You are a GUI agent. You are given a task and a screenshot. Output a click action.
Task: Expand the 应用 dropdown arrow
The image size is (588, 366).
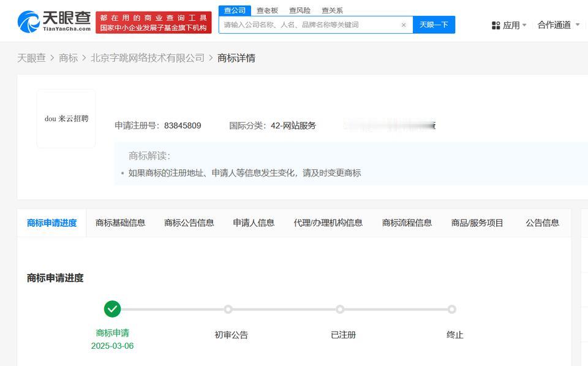(524, 25)
